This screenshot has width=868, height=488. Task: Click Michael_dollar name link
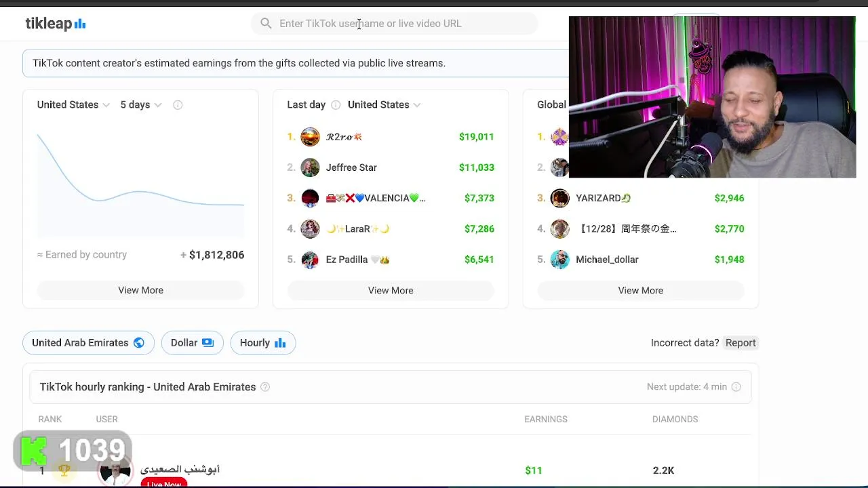click(x=607, y=260)
